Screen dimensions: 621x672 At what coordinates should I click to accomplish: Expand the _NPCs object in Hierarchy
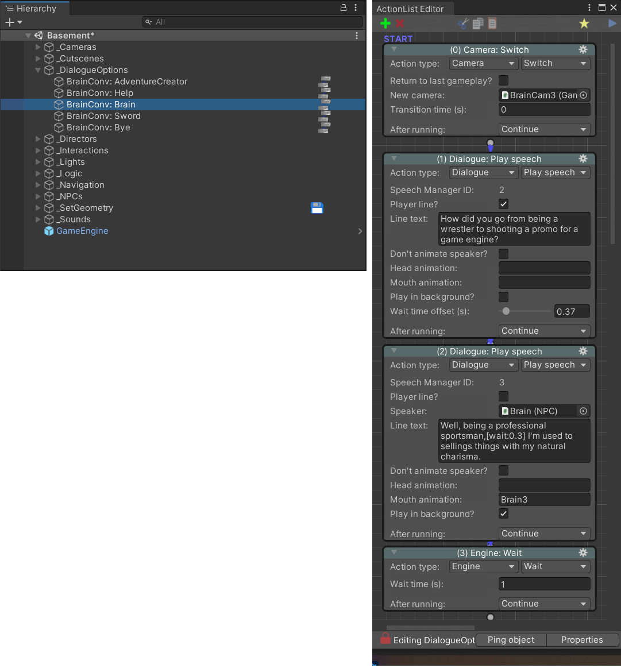coord(38,196)
